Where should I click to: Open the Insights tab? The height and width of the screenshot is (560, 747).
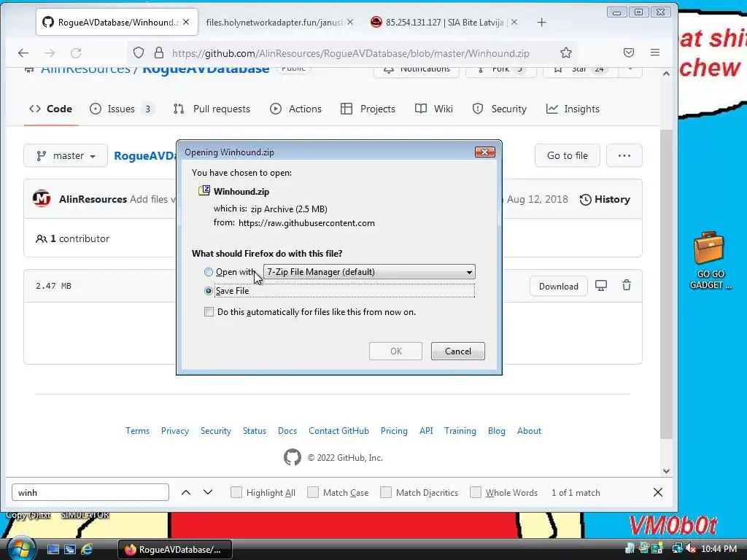(573, 109)
